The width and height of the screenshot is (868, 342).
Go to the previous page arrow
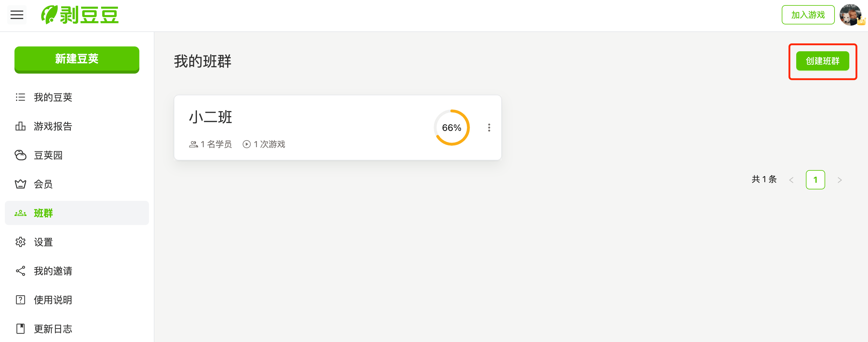791,180
